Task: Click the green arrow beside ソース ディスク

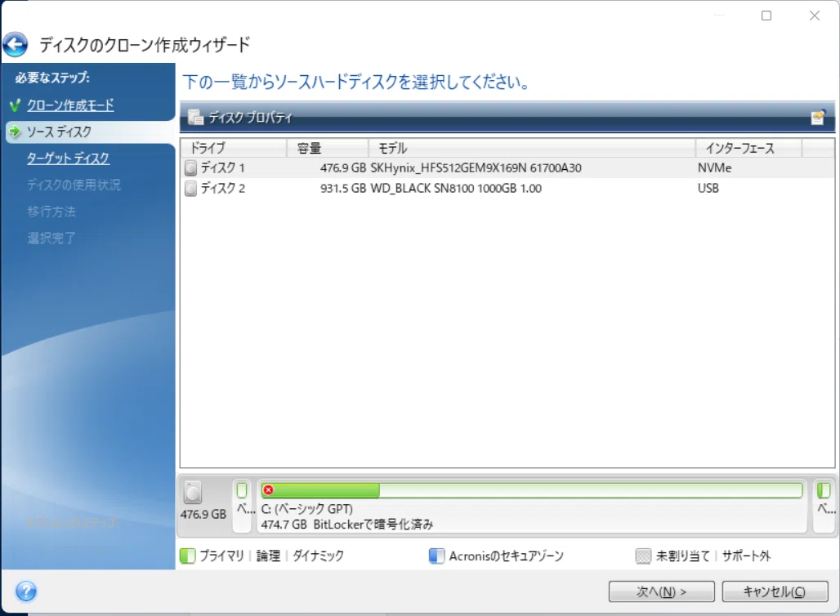Action: pos(15,132)
